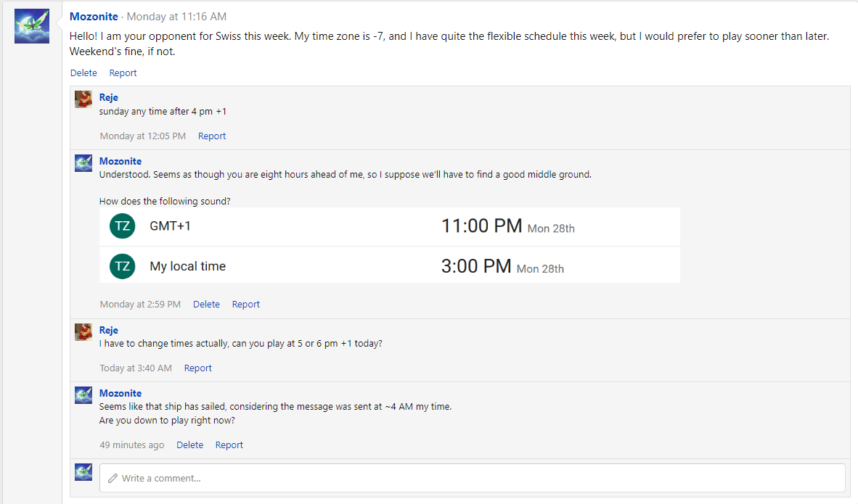This screenshot has height=504, width=858.
Task: Click Reje's avatar beside the 'change times' comment
Action: tap(83, 332)
